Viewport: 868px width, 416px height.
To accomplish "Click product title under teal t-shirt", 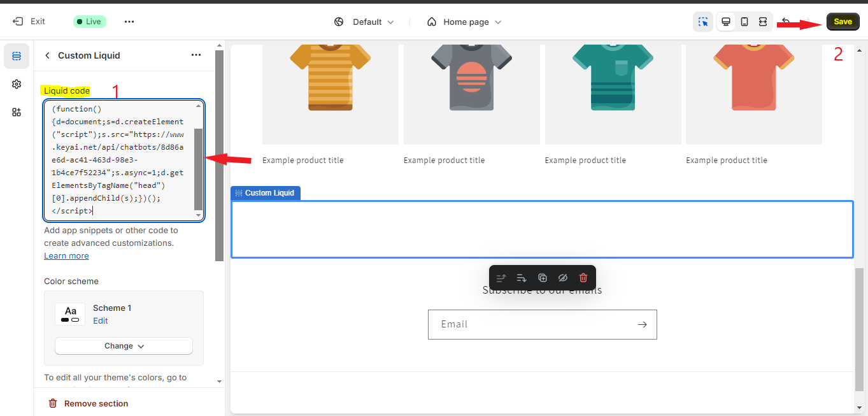I will 585,161.
